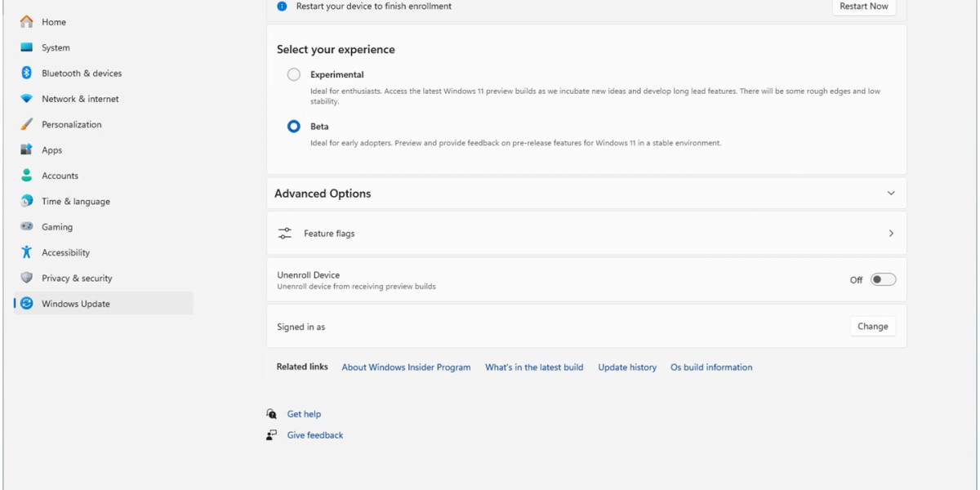Click the Give feedback link

pos(315,435)
